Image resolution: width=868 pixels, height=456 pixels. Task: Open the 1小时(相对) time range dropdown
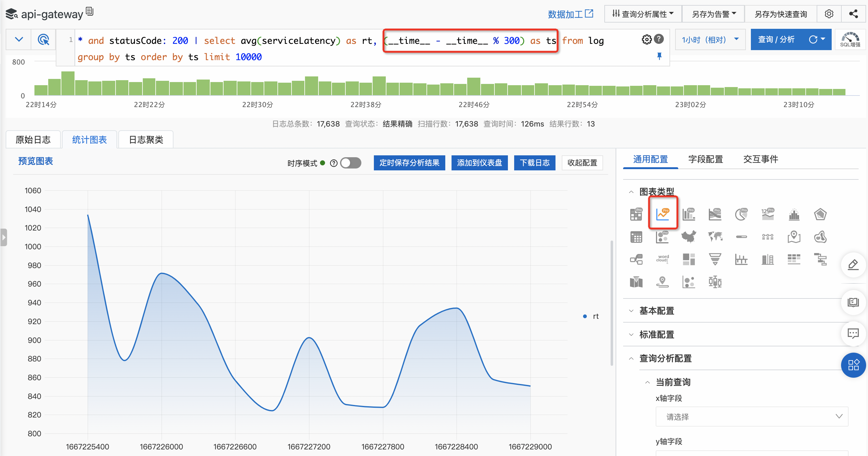(x=710, y=40)
